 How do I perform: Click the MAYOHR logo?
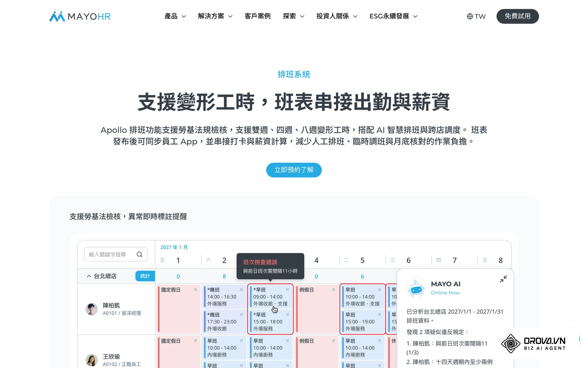pyautogui.click(x=80, y=16)
